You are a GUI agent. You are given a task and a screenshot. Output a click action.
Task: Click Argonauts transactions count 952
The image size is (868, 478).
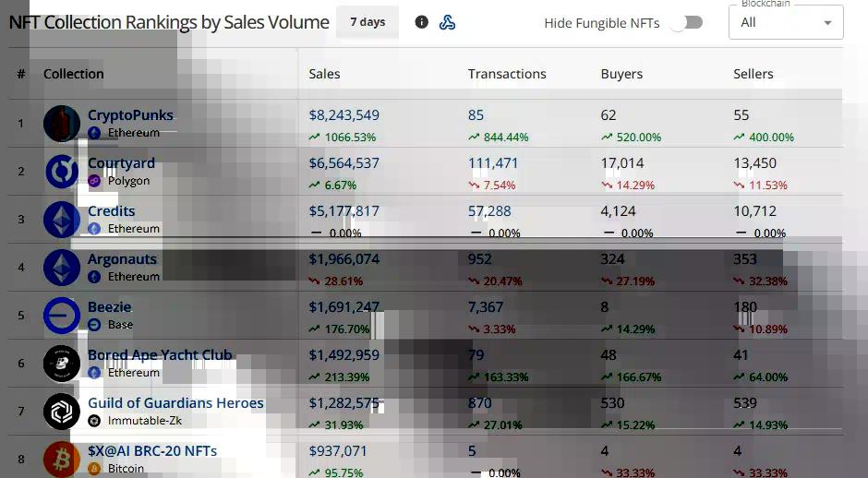point(479,259)
